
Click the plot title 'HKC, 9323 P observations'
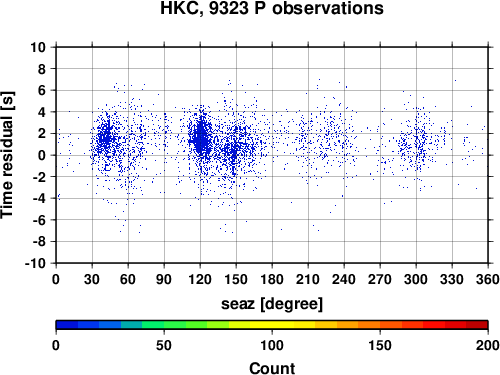272,8
